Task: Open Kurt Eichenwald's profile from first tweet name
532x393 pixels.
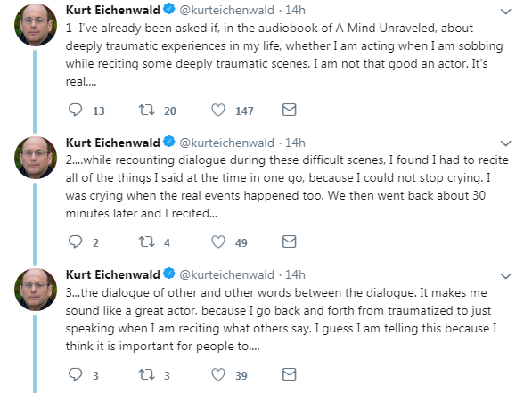Action: tap(112, 10)
